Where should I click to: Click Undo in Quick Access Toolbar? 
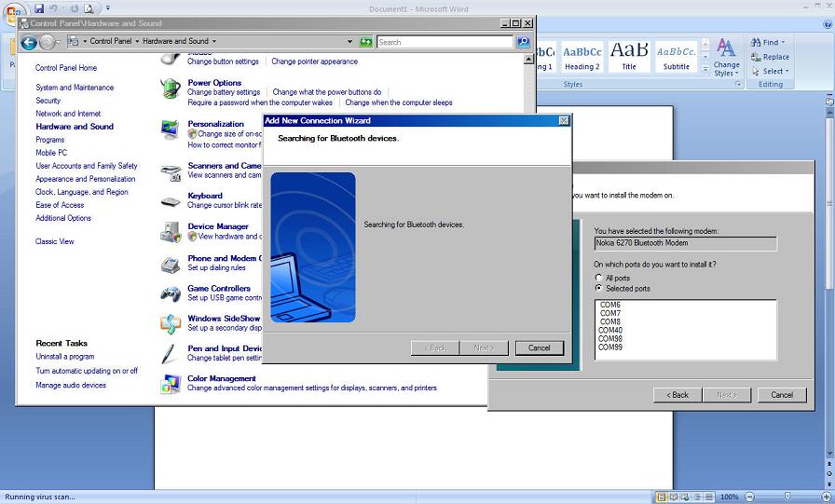coord(53,8)
